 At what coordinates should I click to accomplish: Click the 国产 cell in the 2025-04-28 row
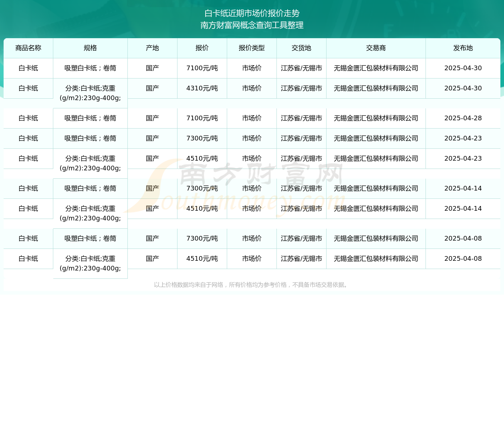[152, 118]
